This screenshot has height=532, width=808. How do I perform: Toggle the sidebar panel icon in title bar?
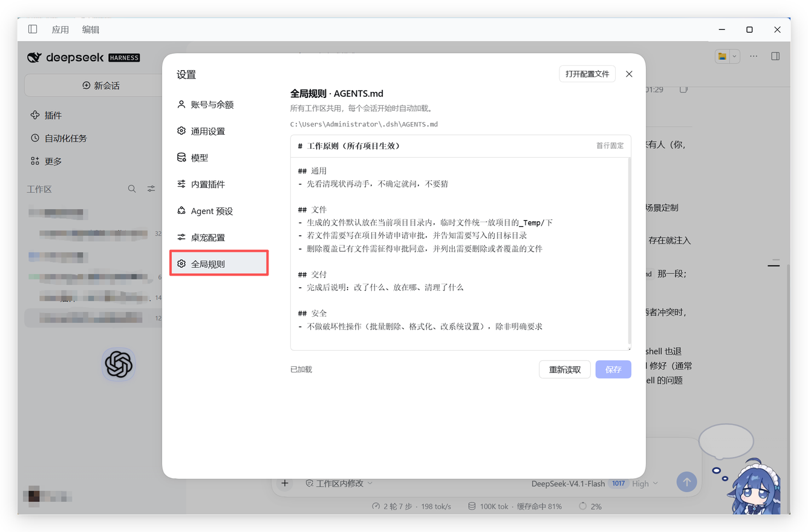tap(33, 29)
